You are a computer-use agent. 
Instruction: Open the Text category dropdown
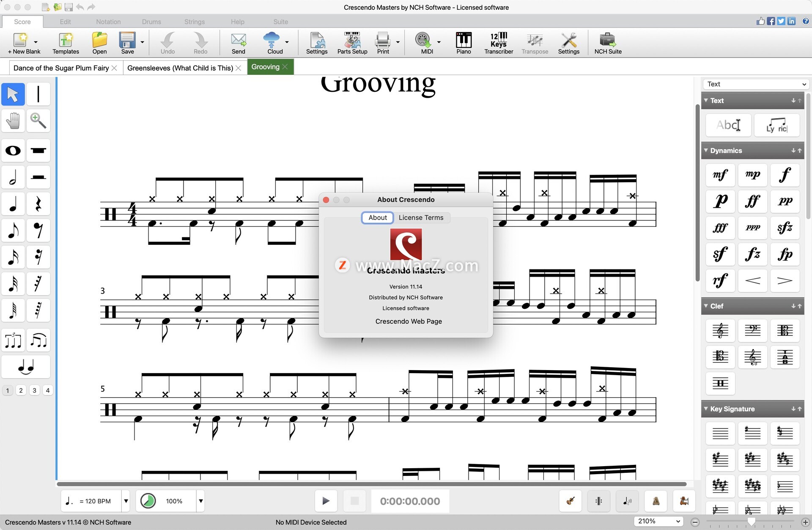pyautogui.click(x=756, y=84)
